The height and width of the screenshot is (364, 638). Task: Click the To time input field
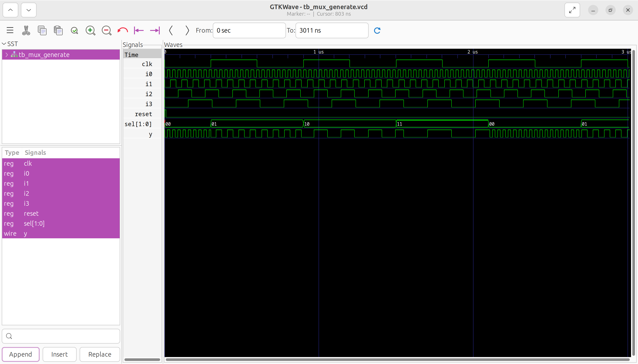pos(332,30)
